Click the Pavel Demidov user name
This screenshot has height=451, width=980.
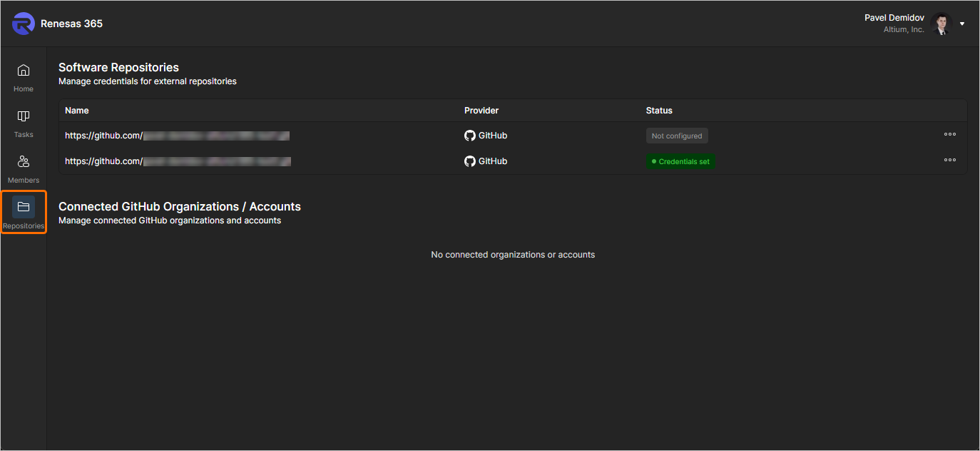(x=894, y=18)
